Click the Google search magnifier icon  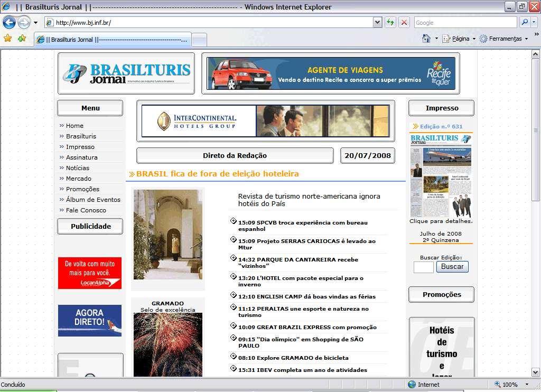pos(525,22)
